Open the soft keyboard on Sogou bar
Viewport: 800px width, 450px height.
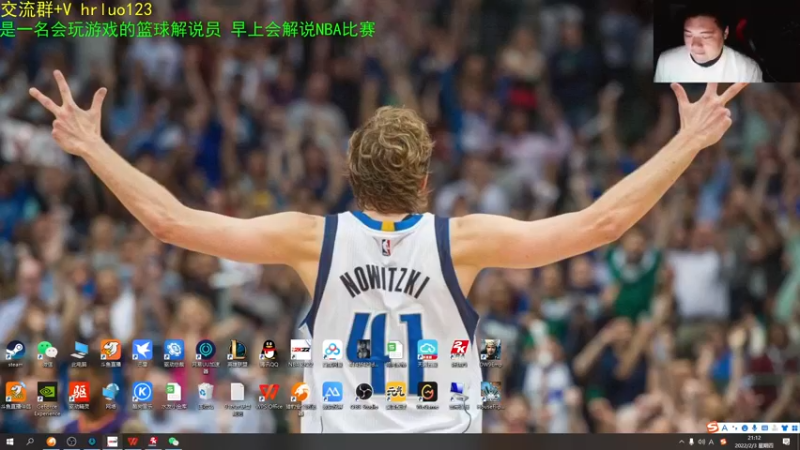coord(765,428)
